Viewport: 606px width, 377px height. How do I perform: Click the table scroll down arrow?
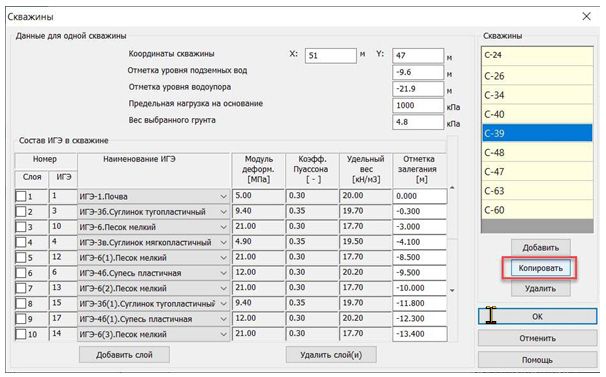tap(452, 290)
